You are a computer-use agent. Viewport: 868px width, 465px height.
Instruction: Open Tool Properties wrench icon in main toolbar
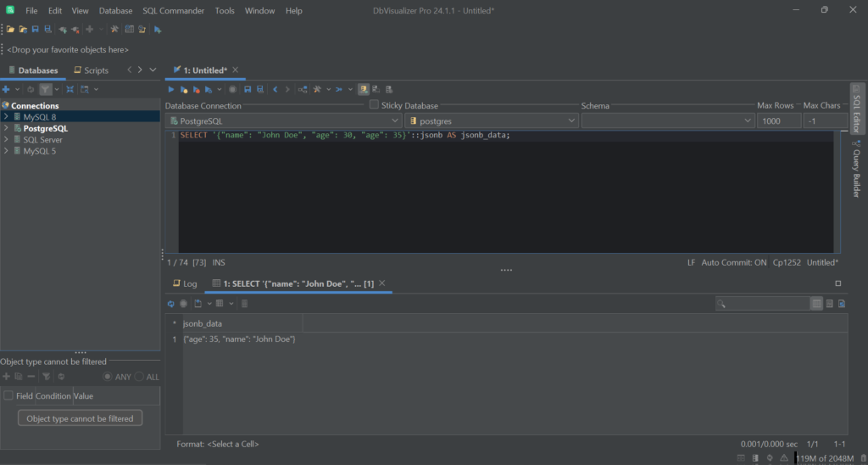[x=114, y=30]
